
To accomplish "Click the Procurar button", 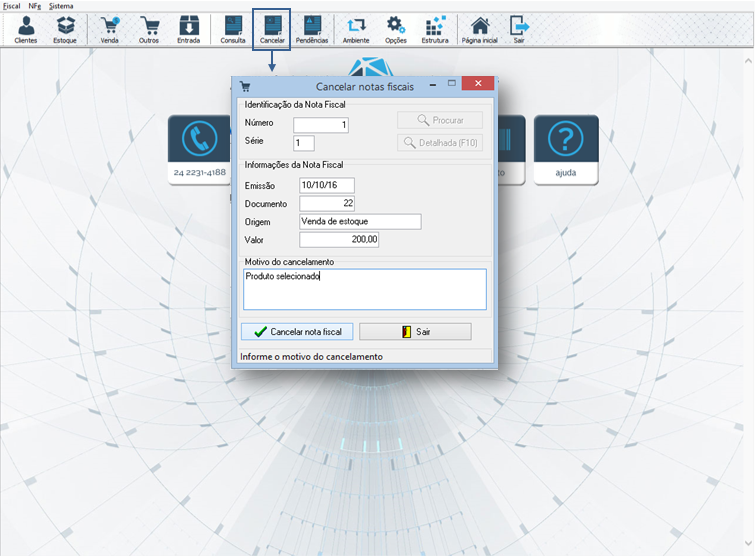I will pyautogui.click(x=440, y=120).
